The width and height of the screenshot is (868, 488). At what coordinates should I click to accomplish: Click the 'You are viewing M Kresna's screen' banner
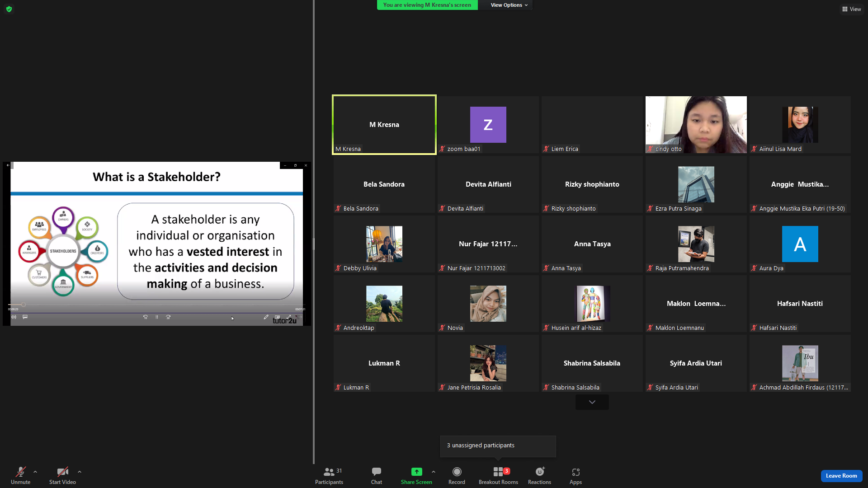(427, 5)
